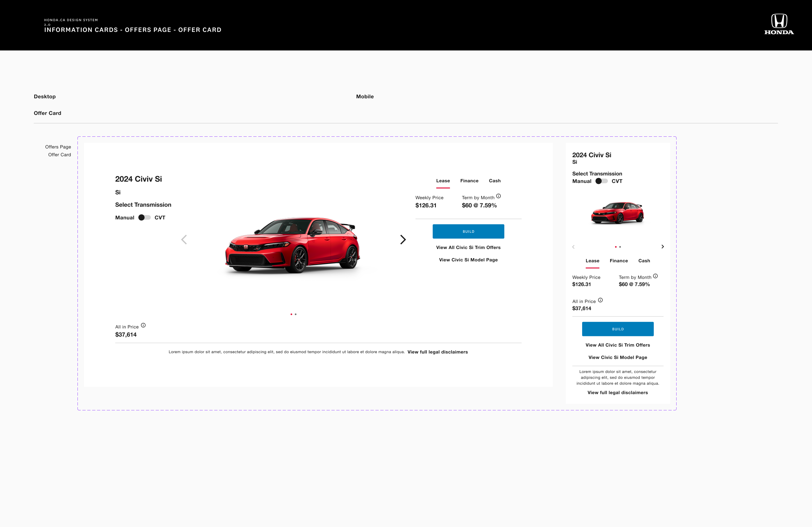This screenshot has width=812, height=527.
Task: Click the Select Transmission label on desktop card
Action: (143, 205)
